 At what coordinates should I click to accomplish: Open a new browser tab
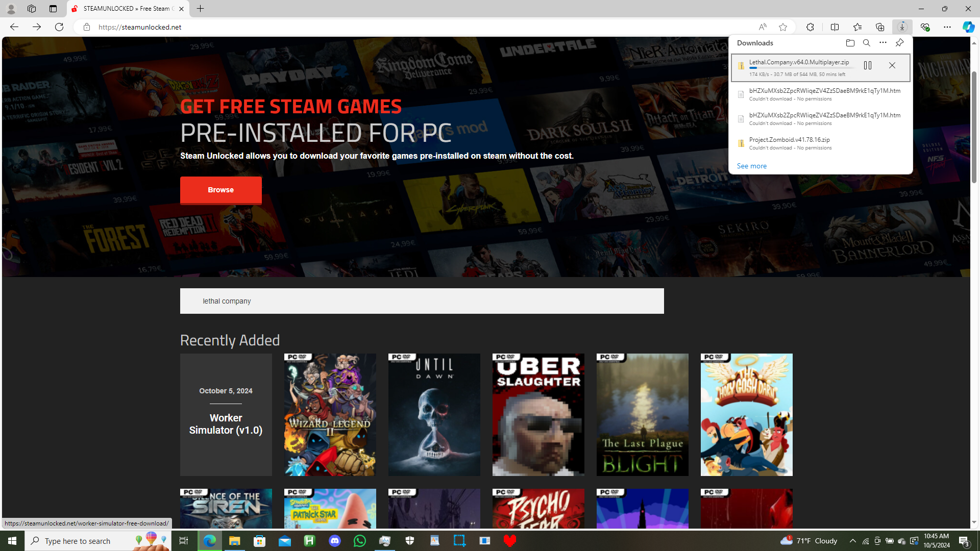pos(200,9)
